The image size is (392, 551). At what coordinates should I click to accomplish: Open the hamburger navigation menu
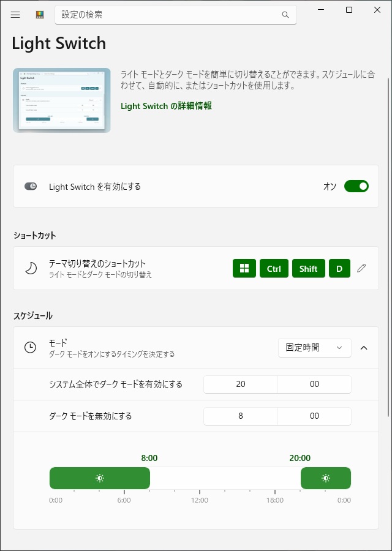coord(15,15)
